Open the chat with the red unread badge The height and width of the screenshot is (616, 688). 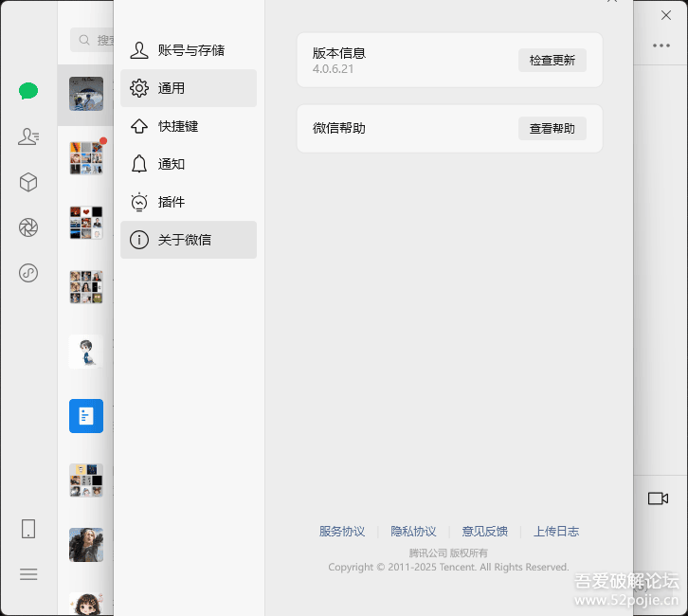click(86, 158)
